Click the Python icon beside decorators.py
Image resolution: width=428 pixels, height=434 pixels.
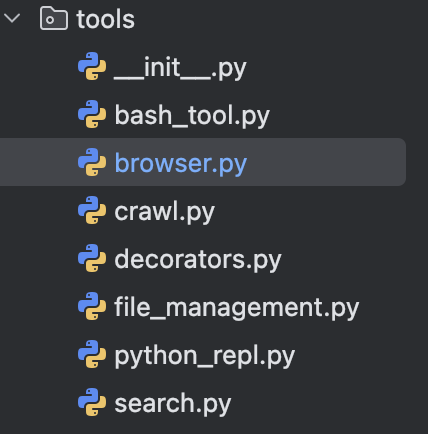[92, 258]
